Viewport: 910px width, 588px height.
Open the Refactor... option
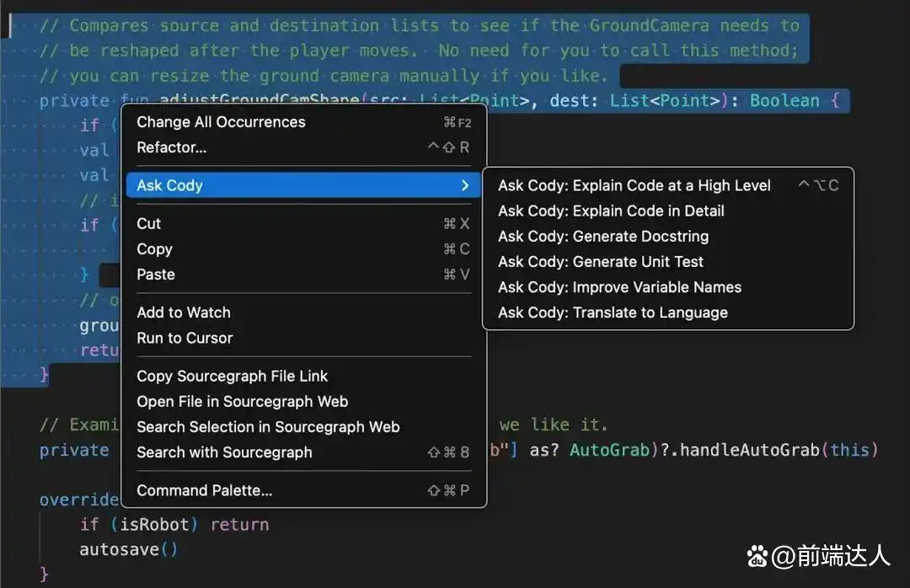point(172,147)
